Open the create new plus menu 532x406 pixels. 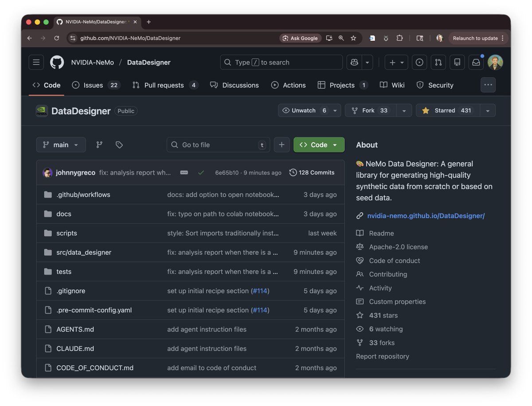click(396, 62)
